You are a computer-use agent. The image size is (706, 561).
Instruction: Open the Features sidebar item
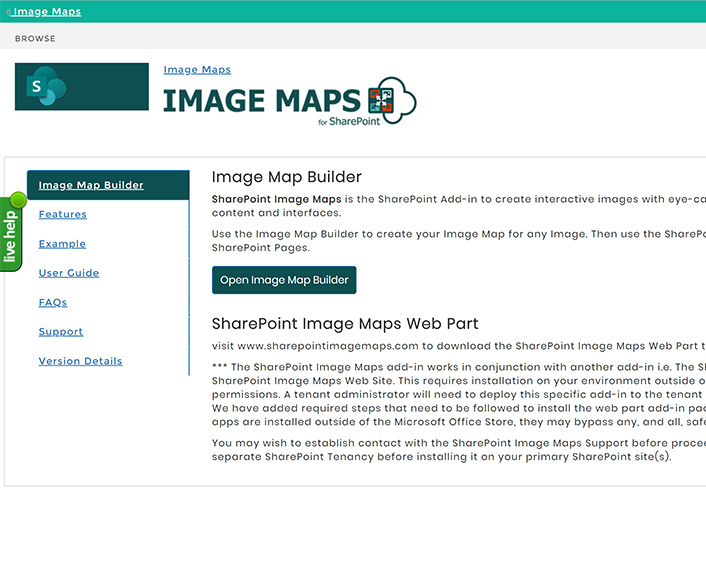63,214
